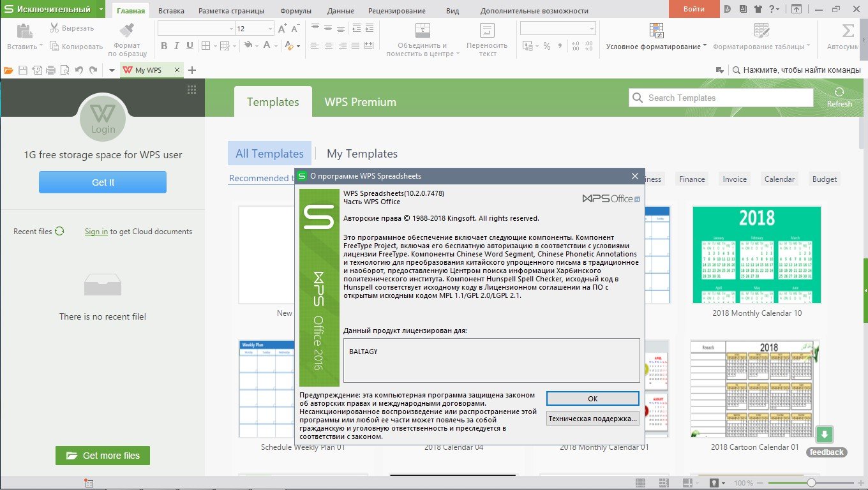Click the Conditional Formatting icon

click(656, 31)
